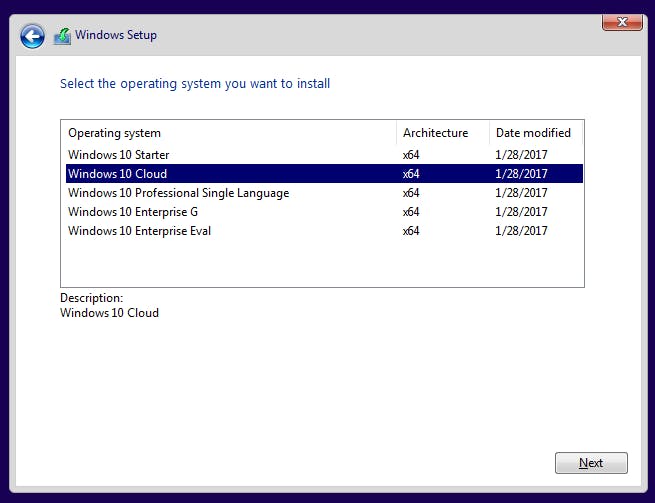Click the 'Windows 10 Cloud' description text
The width and height of the screenshot is (655, 503).
click(x=109, y=313)
